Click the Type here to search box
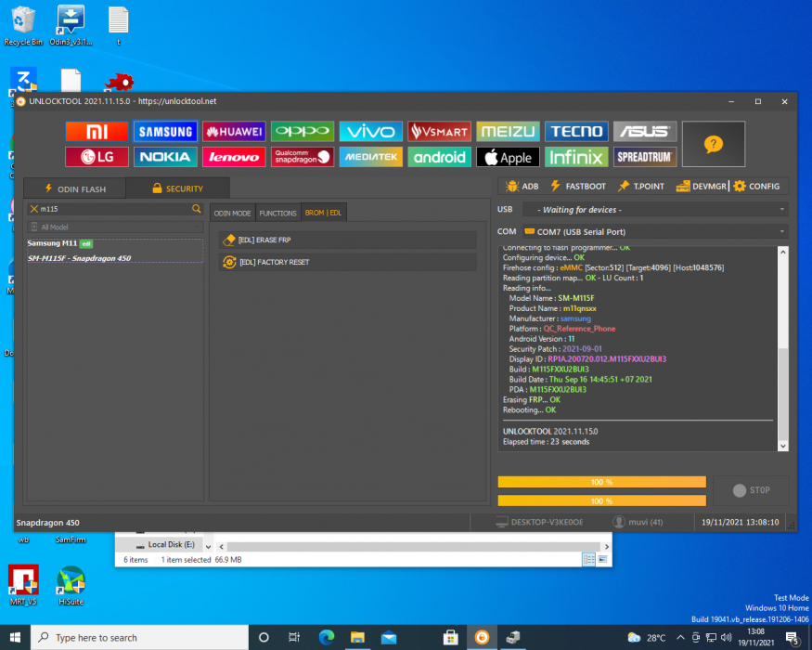 tap(140, 638)
